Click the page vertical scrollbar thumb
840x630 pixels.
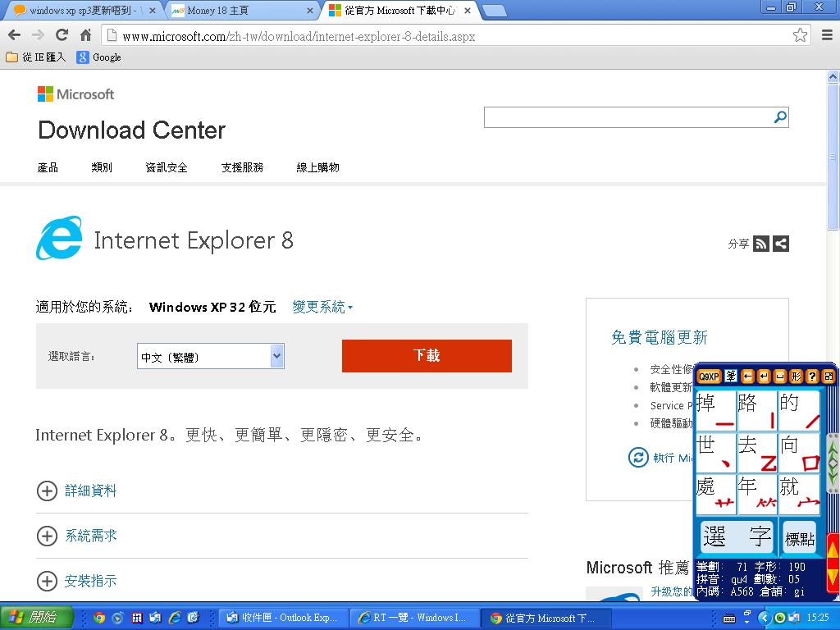pos(833,156)
